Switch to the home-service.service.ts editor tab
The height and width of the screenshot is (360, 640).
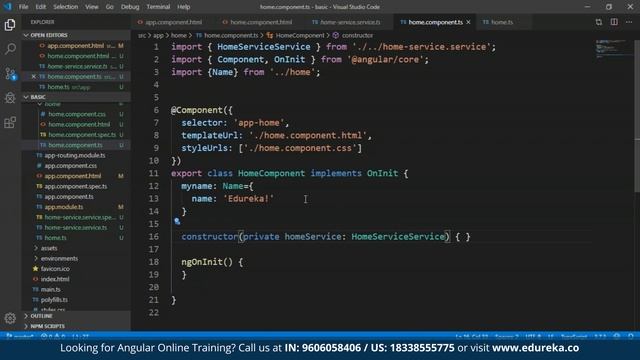(x=350, y=22)
